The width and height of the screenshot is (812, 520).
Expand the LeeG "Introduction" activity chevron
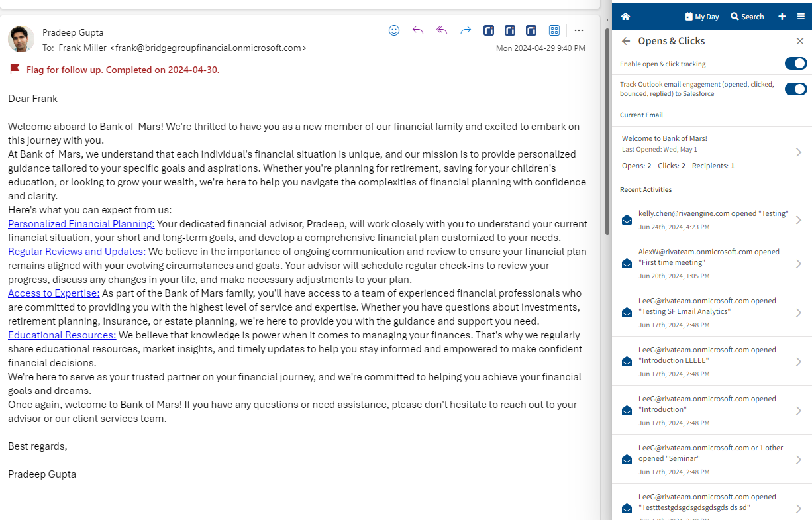point(799,411)
